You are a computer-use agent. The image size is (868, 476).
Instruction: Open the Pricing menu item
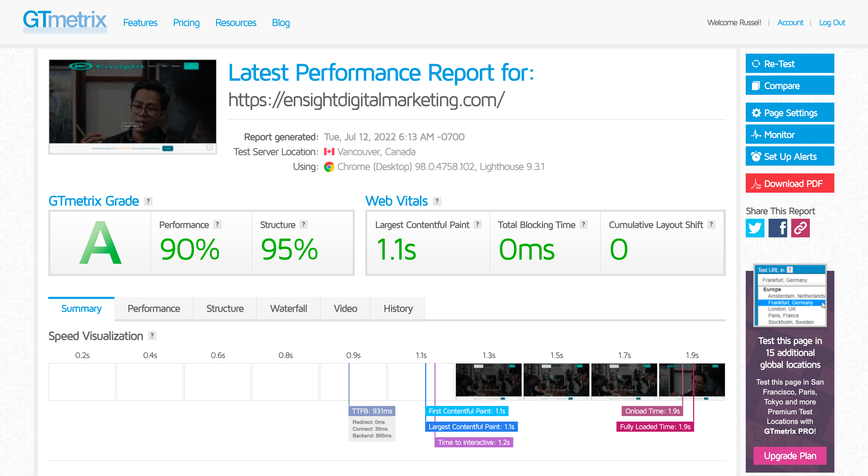point(186,23)
